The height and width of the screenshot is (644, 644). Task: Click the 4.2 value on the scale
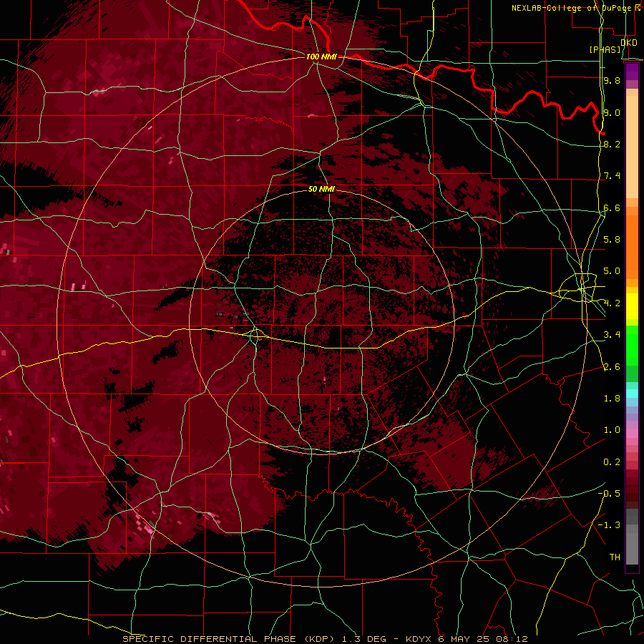tap(612, 303)
